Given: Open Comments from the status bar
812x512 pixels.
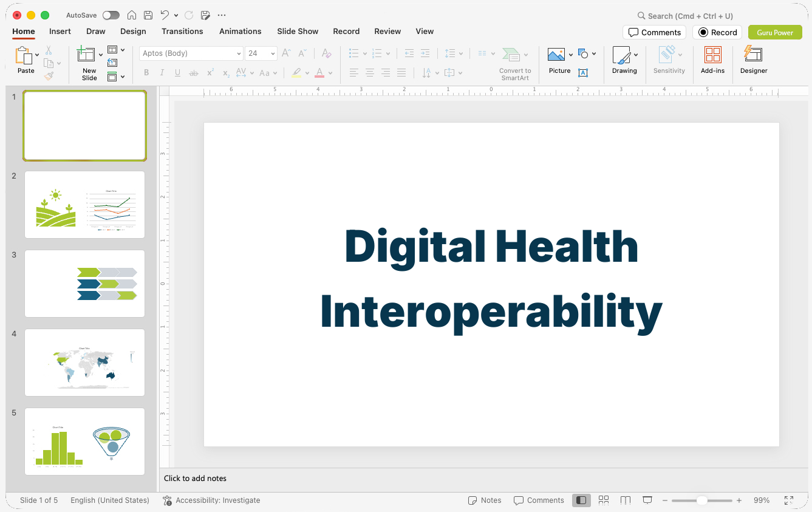Looking at the screenshot, I should [539, 500].
